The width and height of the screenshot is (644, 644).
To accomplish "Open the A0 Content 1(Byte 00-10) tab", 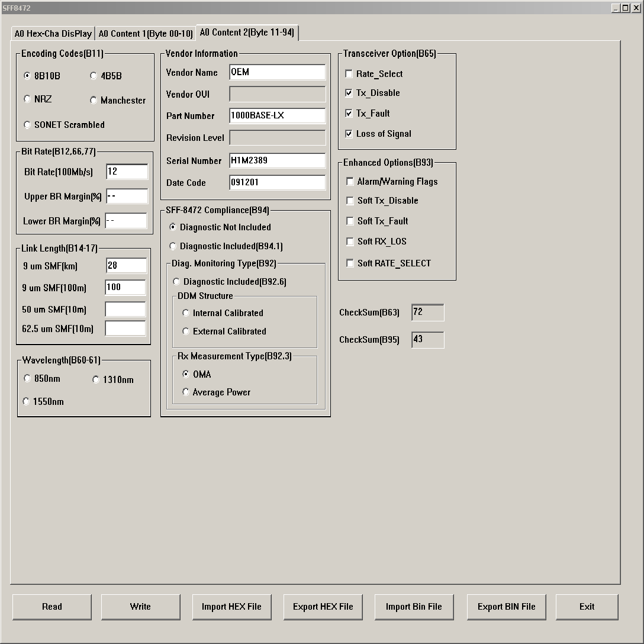I will 145,33.
